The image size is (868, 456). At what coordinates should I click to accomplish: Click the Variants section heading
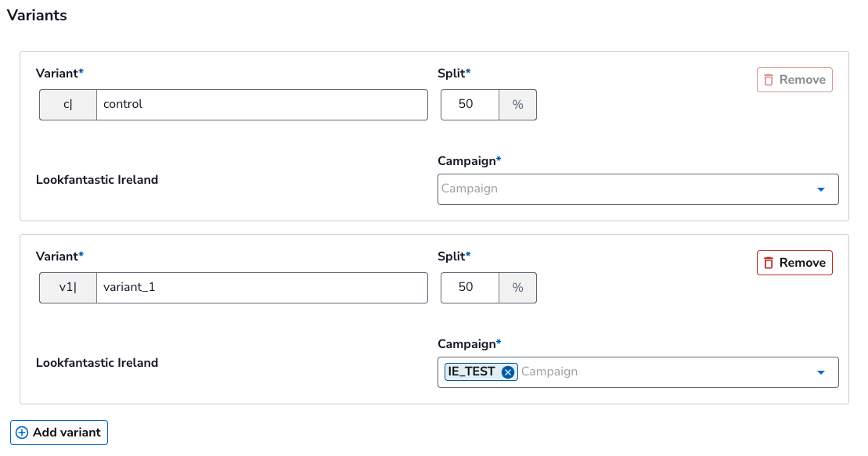click(x=37, y=16)
